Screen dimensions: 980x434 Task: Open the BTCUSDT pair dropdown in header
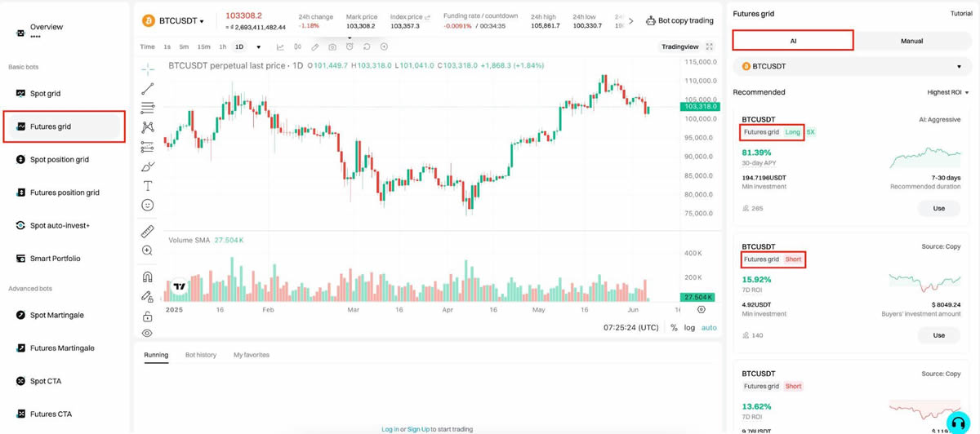click(x=181, y=21)
